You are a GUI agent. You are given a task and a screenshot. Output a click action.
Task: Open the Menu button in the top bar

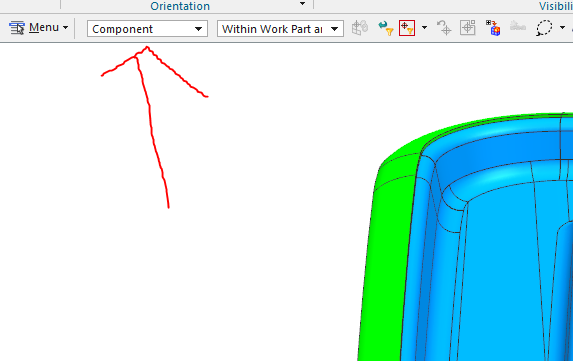click(x=38, y=28)
